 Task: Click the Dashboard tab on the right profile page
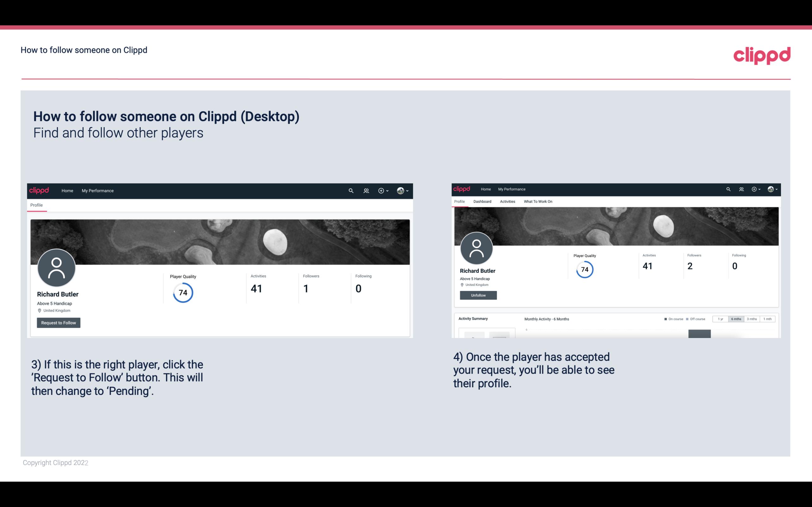482,201
